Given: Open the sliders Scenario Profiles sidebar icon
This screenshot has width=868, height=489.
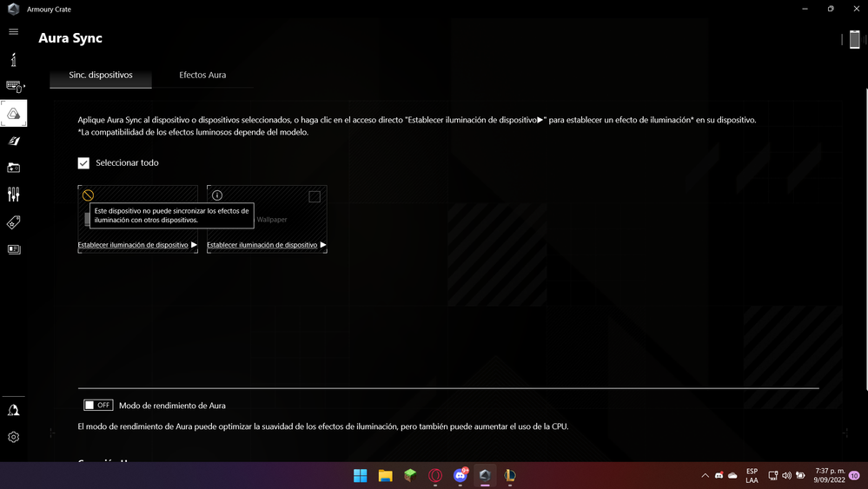Looking at the screenshot, I should (x=13, y=195).
